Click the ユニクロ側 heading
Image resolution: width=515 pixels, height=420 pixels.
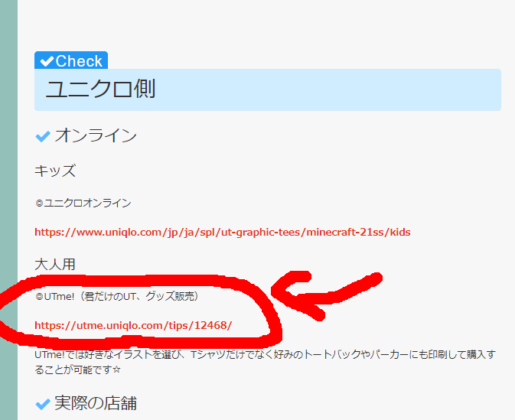click(x=100, y=89)
